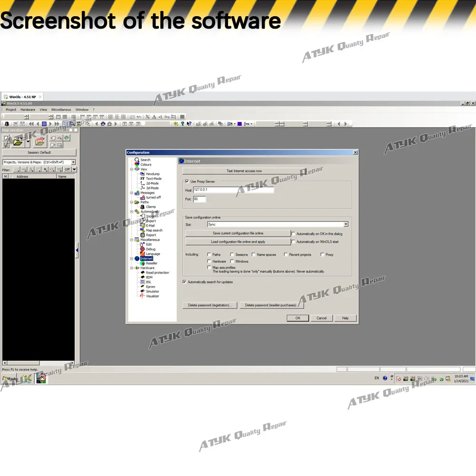Click the Org original values toolbar icon
Image resolution: width=476 pixels, height=476 pixels.
[167, 117]
